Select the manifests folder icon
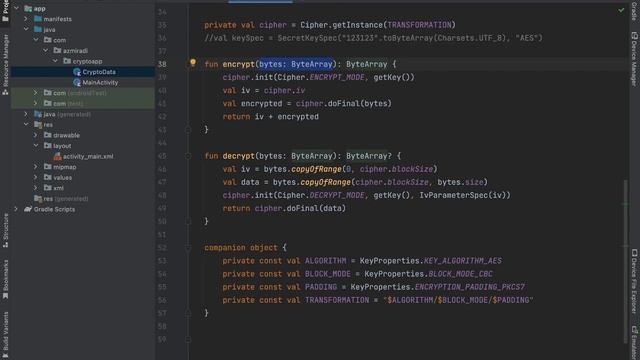Viewport: 640px width, 360px height. [x=38, y=19]
